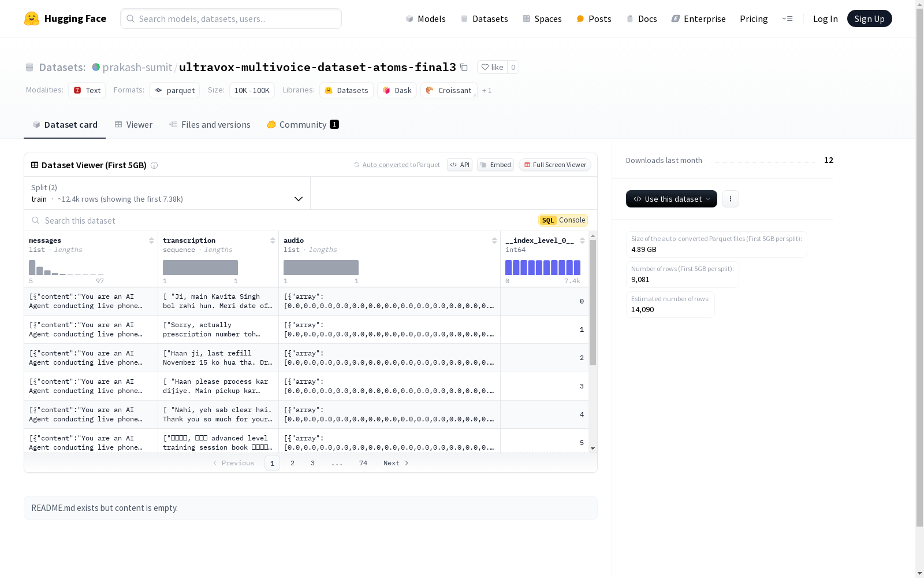The image size is (924, 578).
Task: Open the navigation overflow menu icon
Action: click(787, 18)
